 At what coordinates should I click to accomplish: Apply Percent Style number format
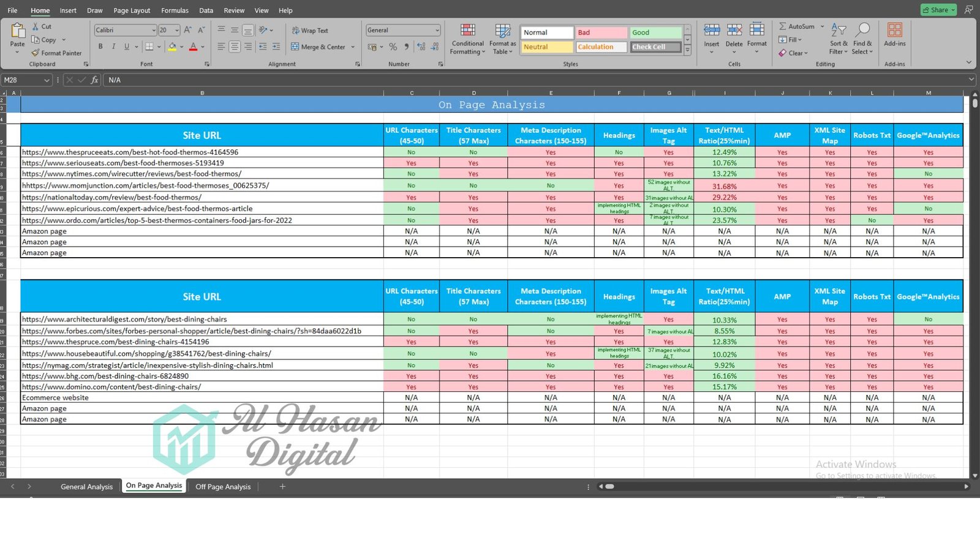pos(393,47)
